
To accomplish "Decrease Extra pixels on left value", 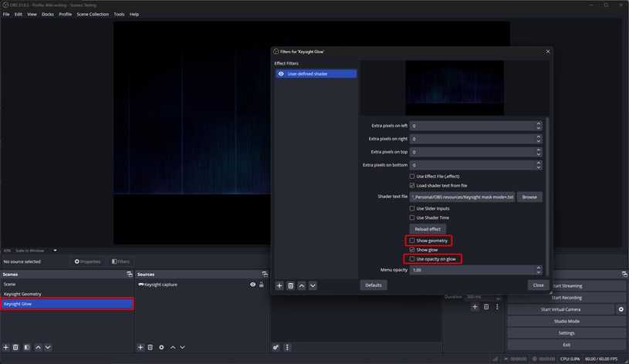I will pyautogui.click(x=539, y=128).
